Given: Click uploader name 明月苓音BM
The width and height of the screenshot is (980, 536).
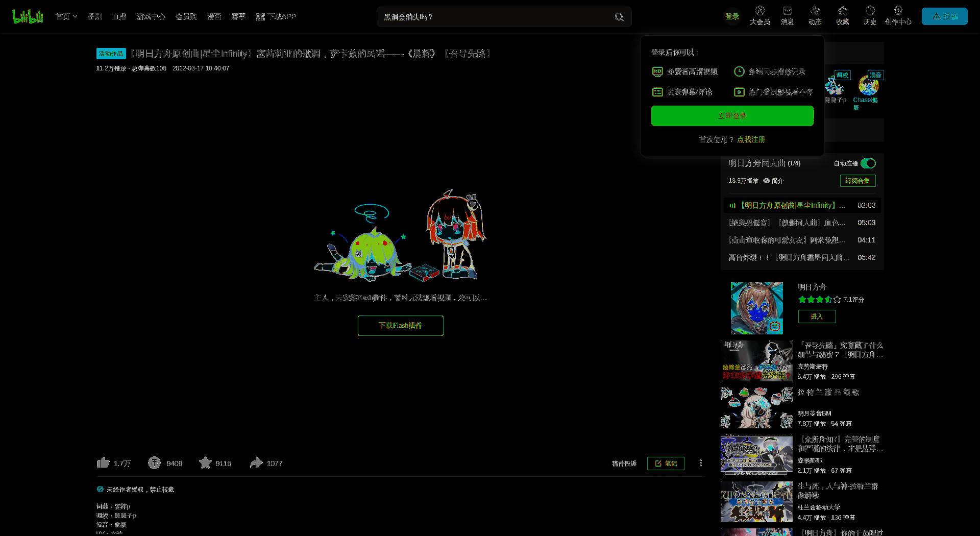Looking at the screenshot, I should [814, 413].
